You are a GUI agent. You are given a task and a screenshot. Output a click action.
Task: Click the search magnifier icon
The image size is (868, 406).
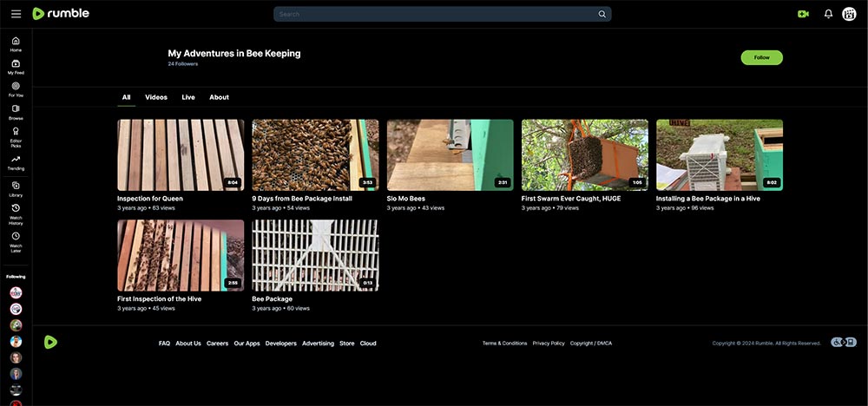(x=602, y=15)
